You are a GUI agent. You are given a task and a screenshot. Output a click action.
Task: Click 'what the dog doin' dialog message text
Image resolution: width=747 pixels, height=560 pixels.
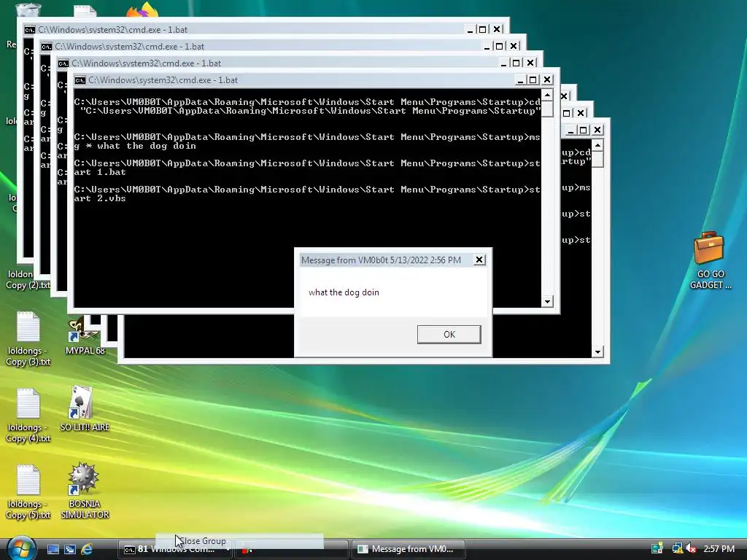pos(344,292)
